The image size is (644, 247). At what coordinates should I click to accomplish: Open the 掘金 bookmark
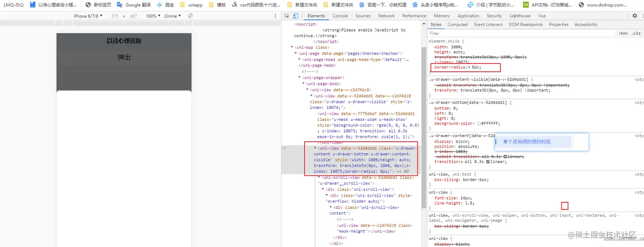click(x=165, y=5)
